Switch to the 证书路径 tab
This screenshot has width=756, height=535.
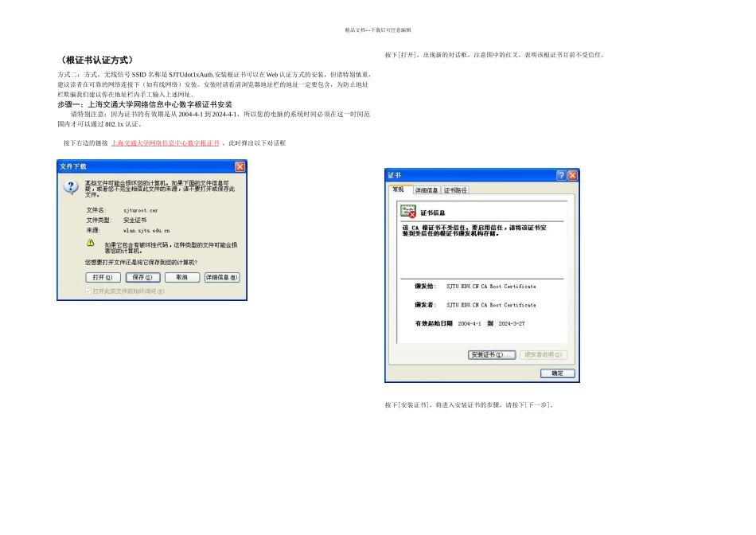(x=455, y=190)
